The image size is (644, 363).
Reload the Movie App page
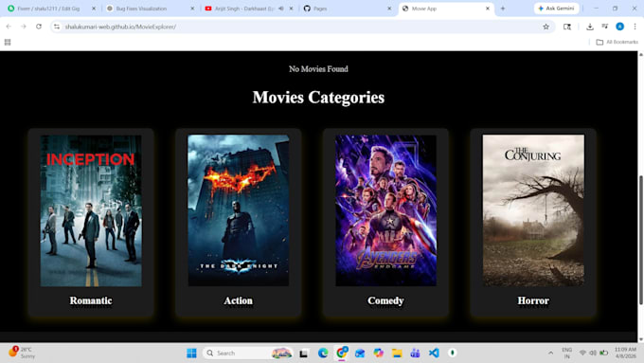tap(39, 27)
